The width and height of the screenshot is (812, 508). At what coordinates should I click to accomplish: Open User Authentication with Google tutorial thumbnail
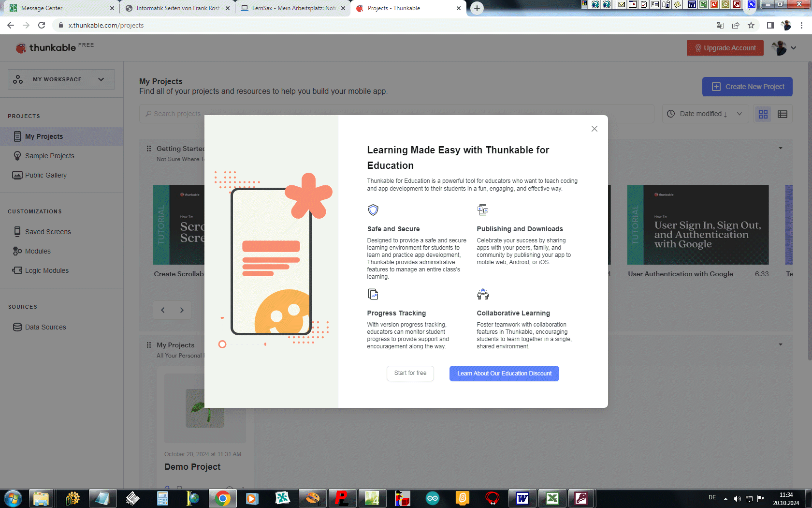tap(698, 224)
